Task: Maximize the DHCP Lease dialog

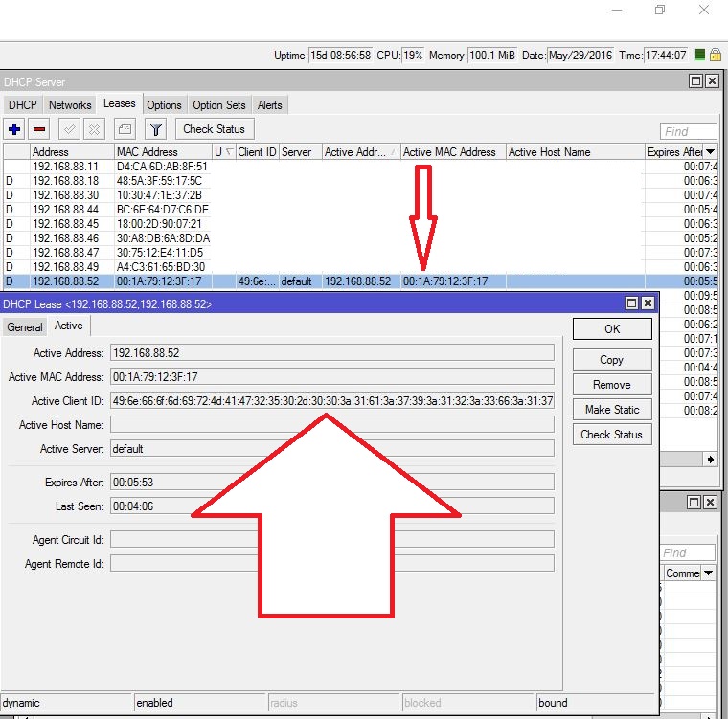Action: [x=631, y=303]
